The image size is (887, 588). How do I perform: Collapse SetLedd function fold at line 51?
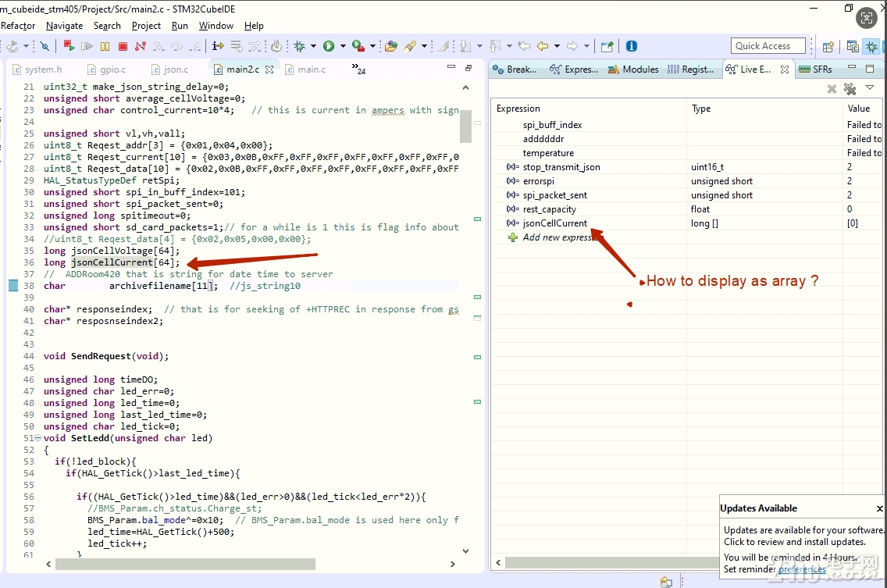pos(38,438)
